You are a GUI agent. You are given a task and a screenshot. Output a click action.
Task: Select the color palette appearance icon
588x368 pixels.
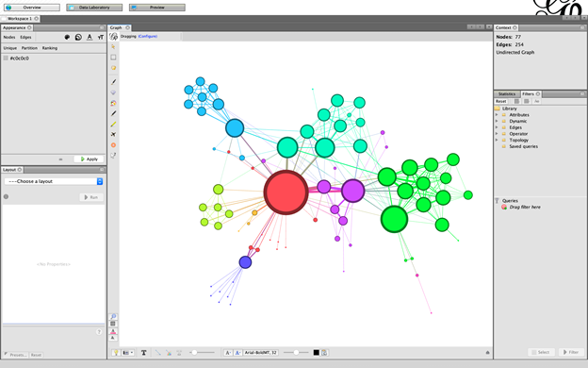coord(67,37)
